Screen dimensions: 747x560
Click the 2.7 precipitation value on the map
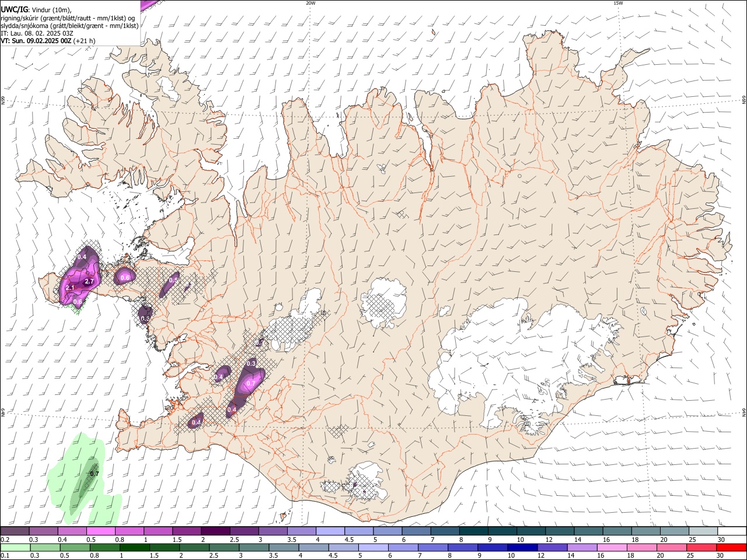coord(89,281)
